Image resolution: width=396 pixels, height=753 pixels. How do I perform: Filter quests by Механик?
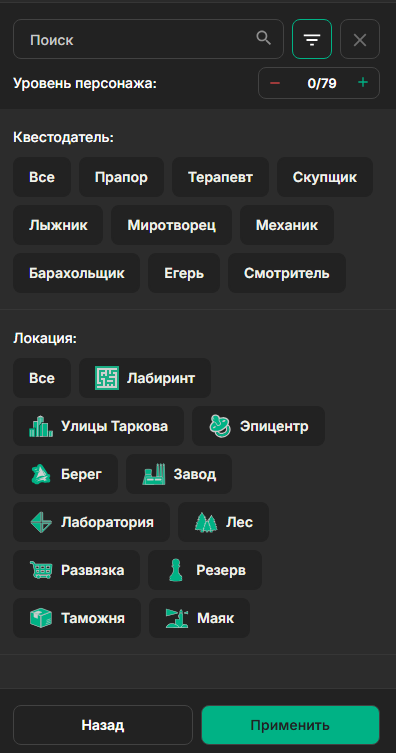(287, 225)
